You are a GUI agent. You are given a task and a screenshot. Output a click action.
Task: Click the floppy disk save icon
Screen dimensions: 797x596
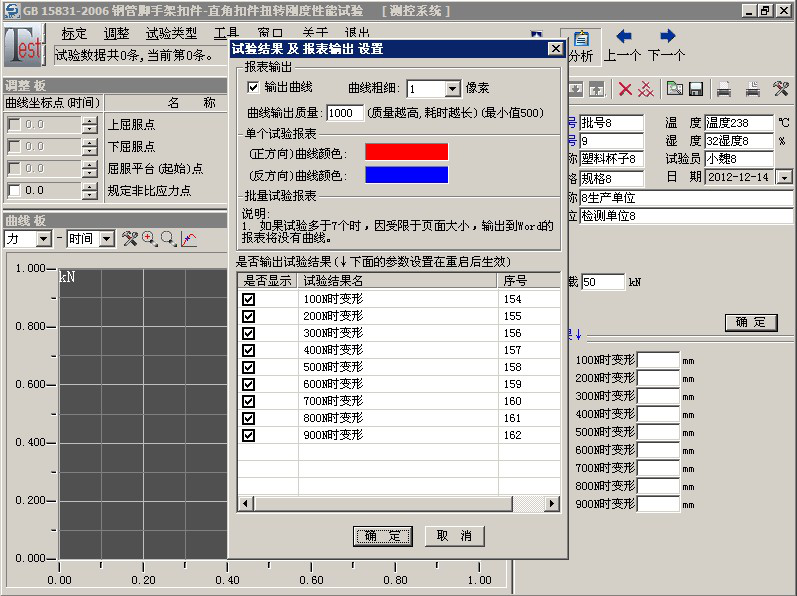point(695,89)
